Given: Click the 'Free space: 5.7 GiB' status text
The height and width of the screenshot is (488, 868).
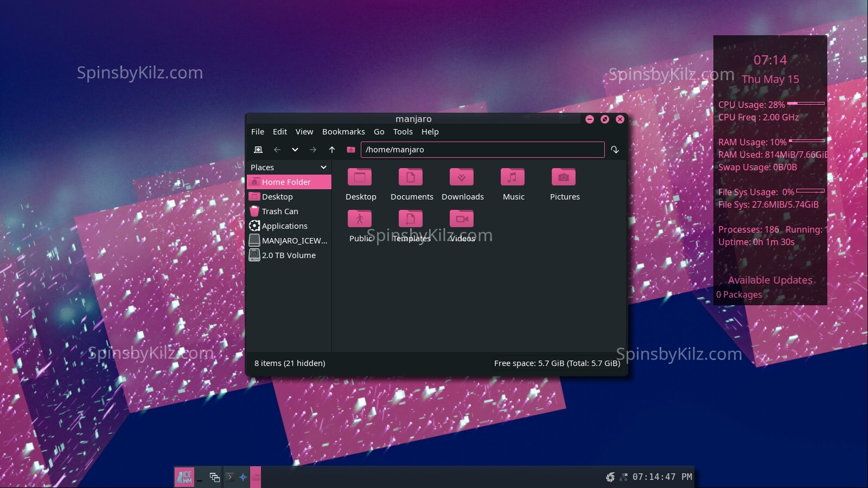Looking at the screenshot, I should (557, 363).
